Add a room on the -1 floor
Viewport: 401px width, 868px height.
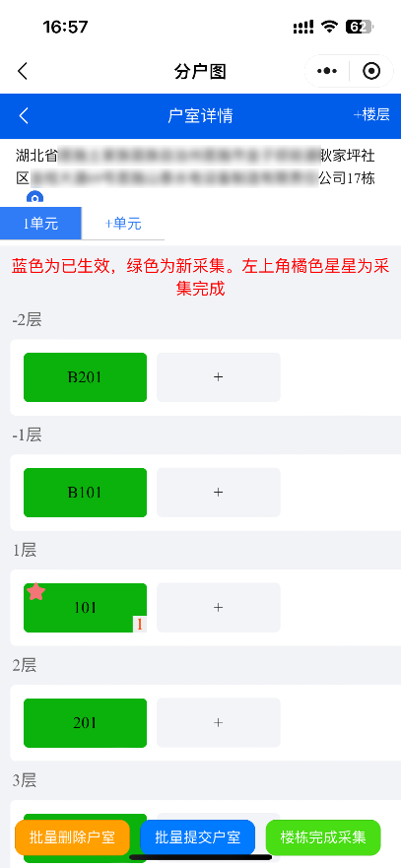[x=218, y=493]
